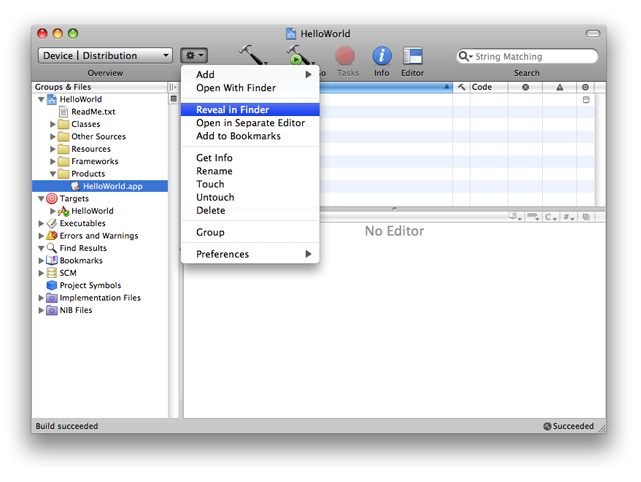Screen dimensions: 641x482
Task: Choose Reveal in Finder
Action: (250, 110)
